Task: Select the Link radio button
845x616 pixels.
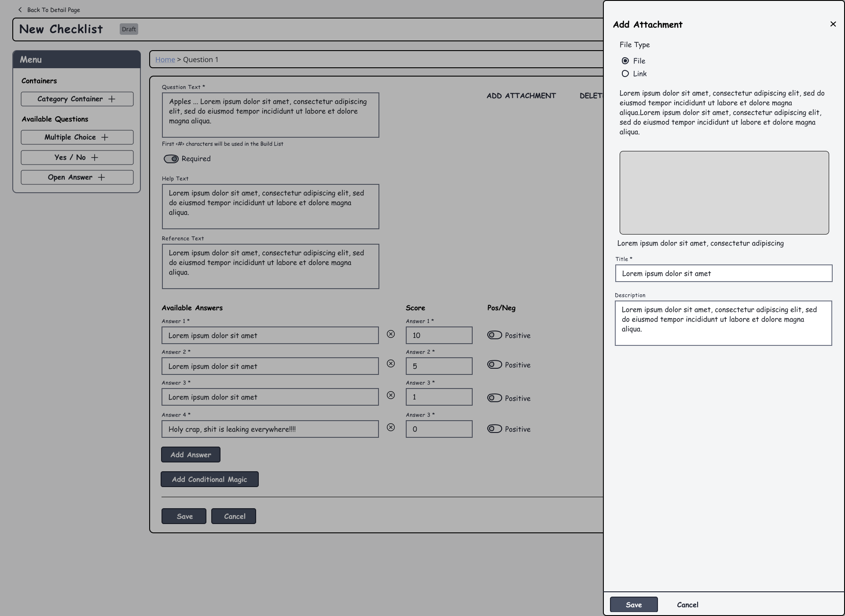Action: click(625, 73)
